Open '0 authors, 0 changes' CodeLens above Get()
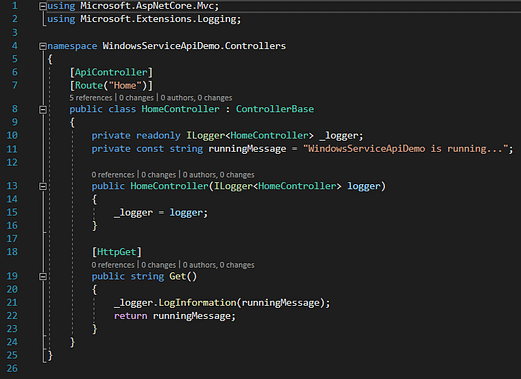521x379 pixels. coord(218,265)
